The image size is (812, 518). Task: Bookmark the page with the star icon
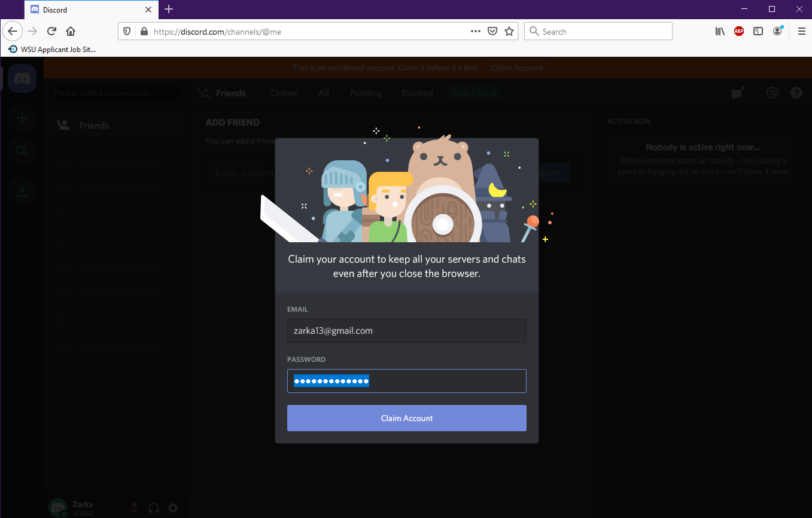click(509, 31)
